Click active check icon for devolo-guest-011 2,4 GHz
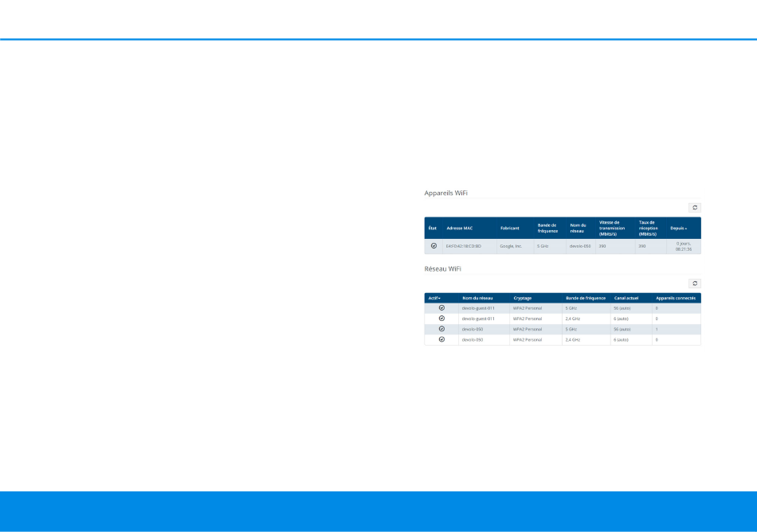This screenshot has height=532, width=757. 441,318
